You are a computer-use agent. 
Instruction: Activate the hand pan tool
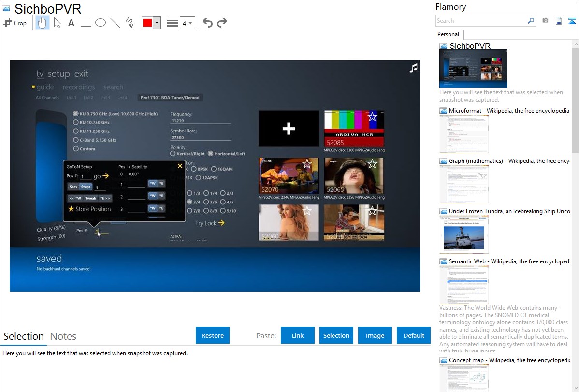coord(43,23)
